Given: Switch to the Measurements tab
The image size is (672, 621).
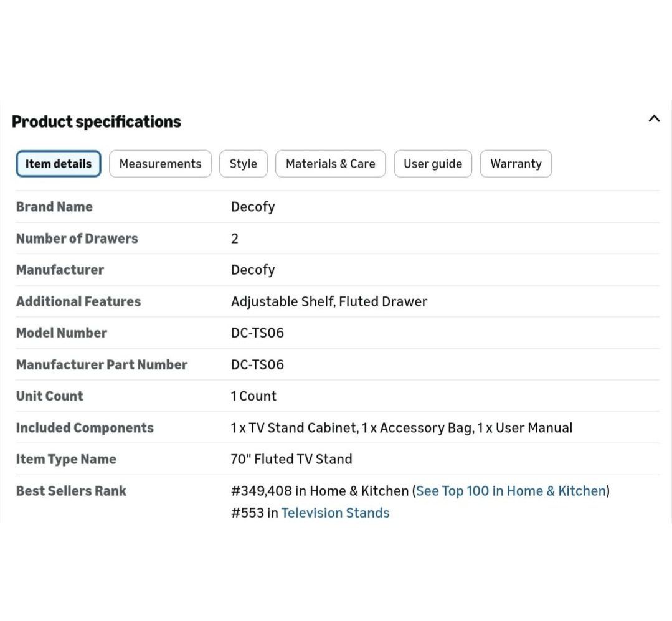Looking at the screenshot, I should click(160, 164).
